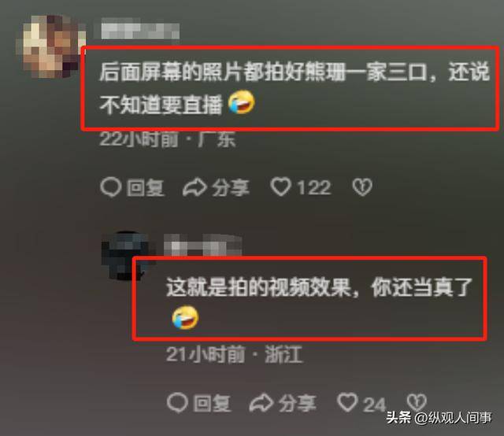Open the first commenter's blurred username
This screenshot has height=436, width=504.
(140, 29)
